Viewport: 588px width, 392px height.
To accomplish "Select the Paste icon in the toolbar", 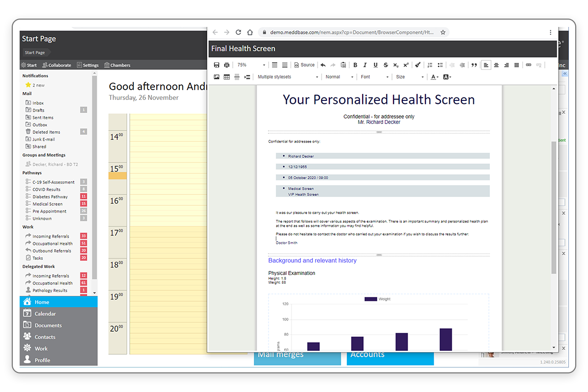I will click(343, 64).
